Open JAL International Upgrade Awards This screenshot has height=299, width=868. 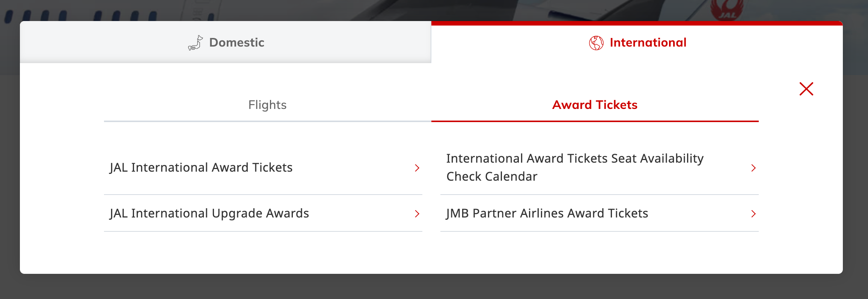point(209,214)
